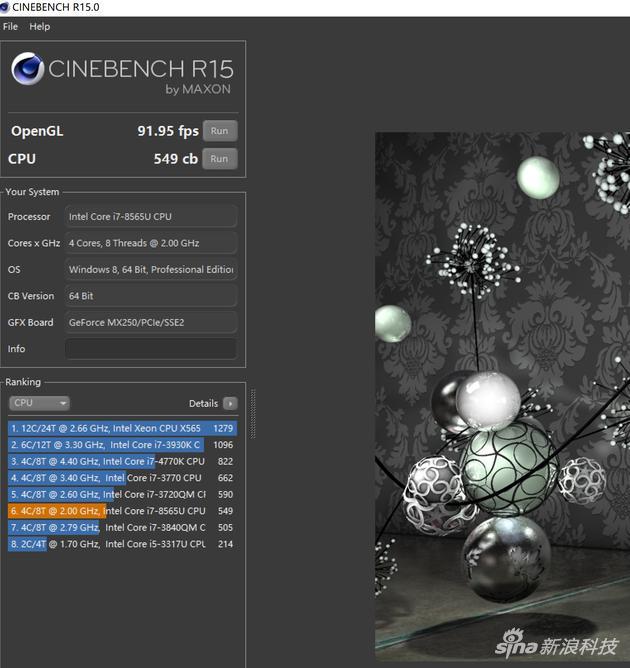Select ranking row 7 Core i7-3840QM

tap(122, 527)
